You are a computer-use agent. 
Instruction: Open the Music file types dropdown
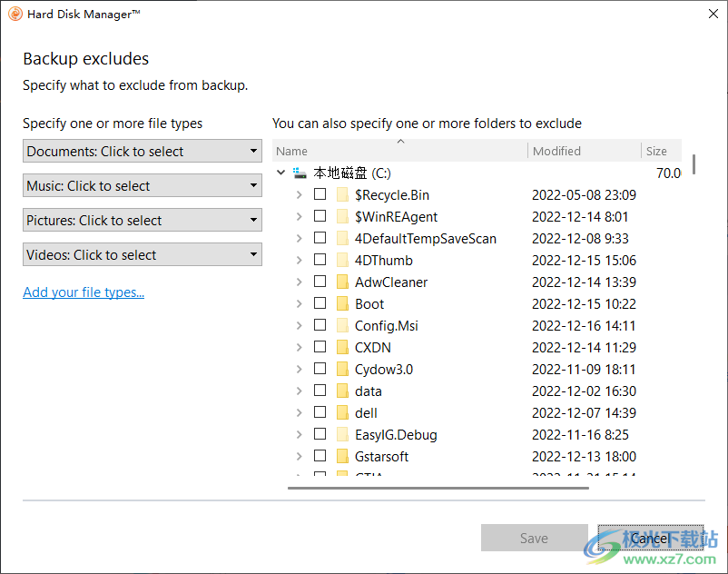(x=143, y=185)
